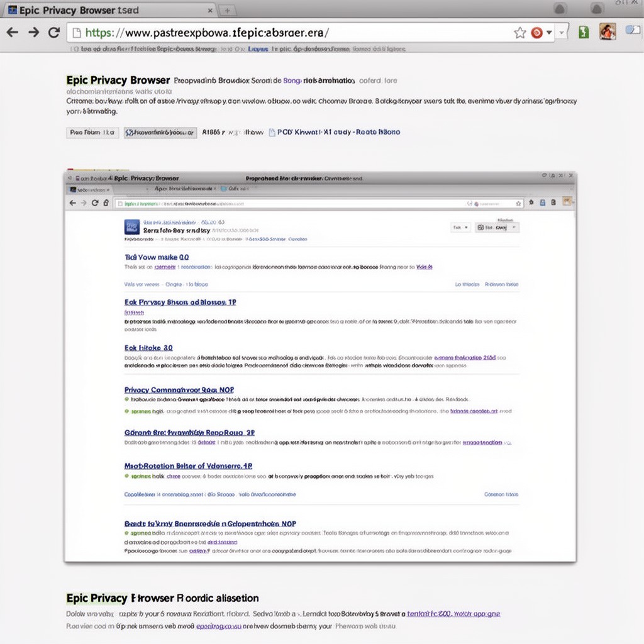644x644 pixels.
Task: Open the 'PCD Kinwat' link
Action: [x=338, y=132]
